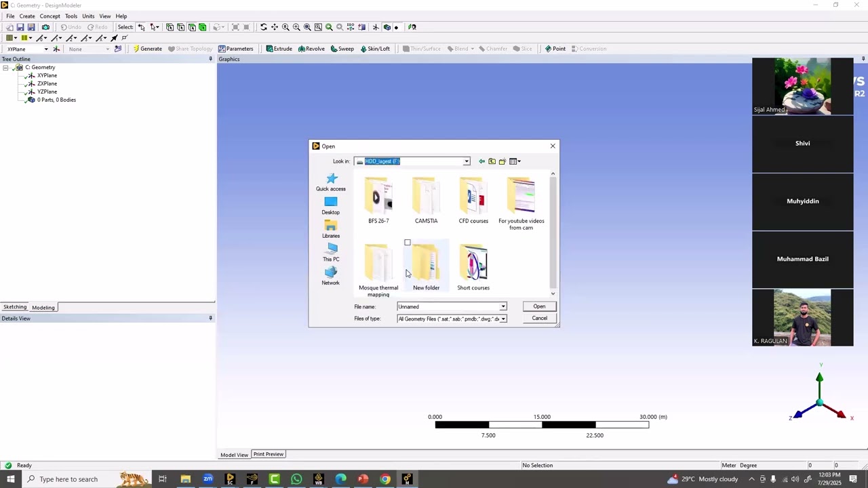The width and height of the screenshot is (868, 488).
Task: Launch Google Chrome from the taskbar
Action: pyautogui.click(x=385, y=479)
